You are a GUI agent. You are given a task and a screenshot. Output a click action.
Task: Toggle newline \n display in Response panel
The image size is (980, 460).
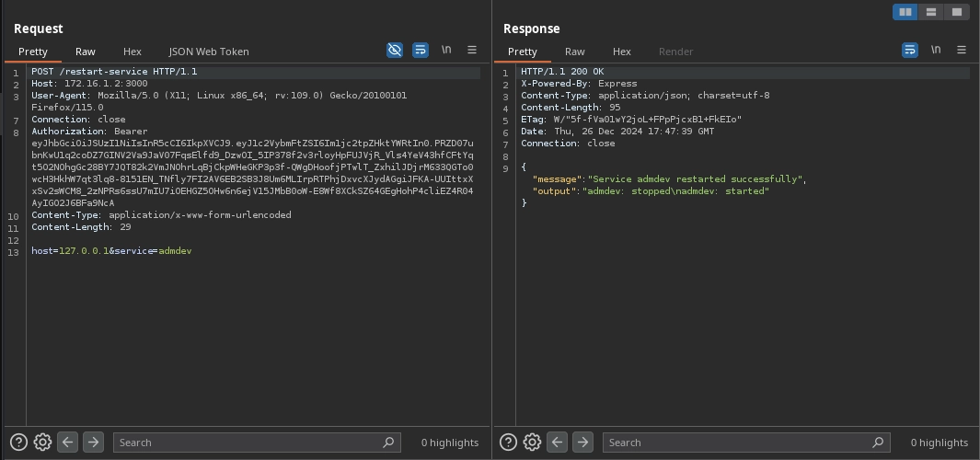tap(936, 50)
